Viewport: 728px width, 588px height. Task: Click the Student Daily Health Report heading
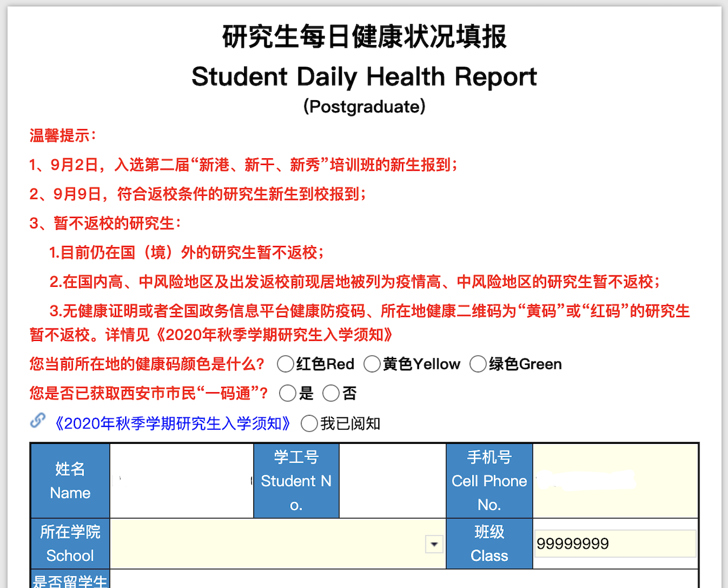pyautogui.click(x=364, y=77)
